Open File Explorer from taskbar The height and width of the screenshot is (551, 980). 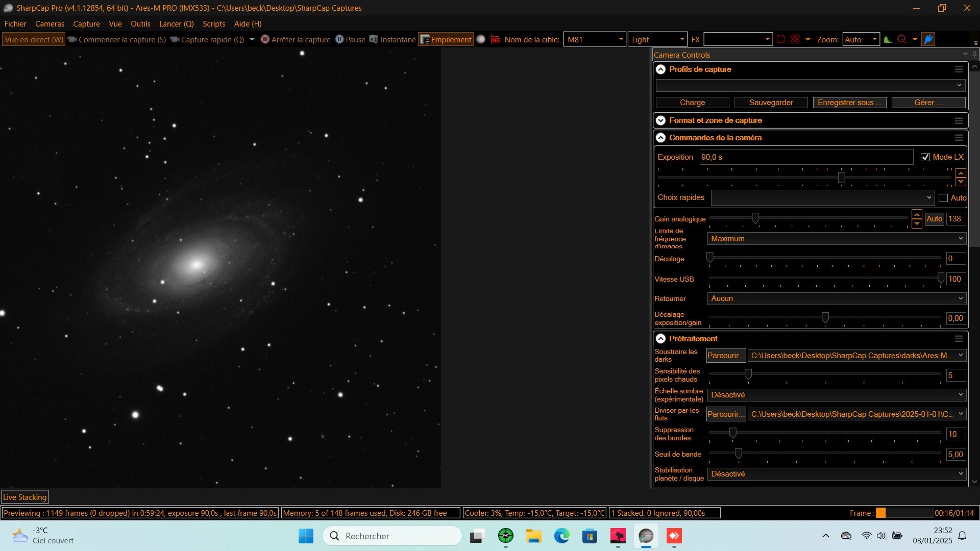pos(534,536)
